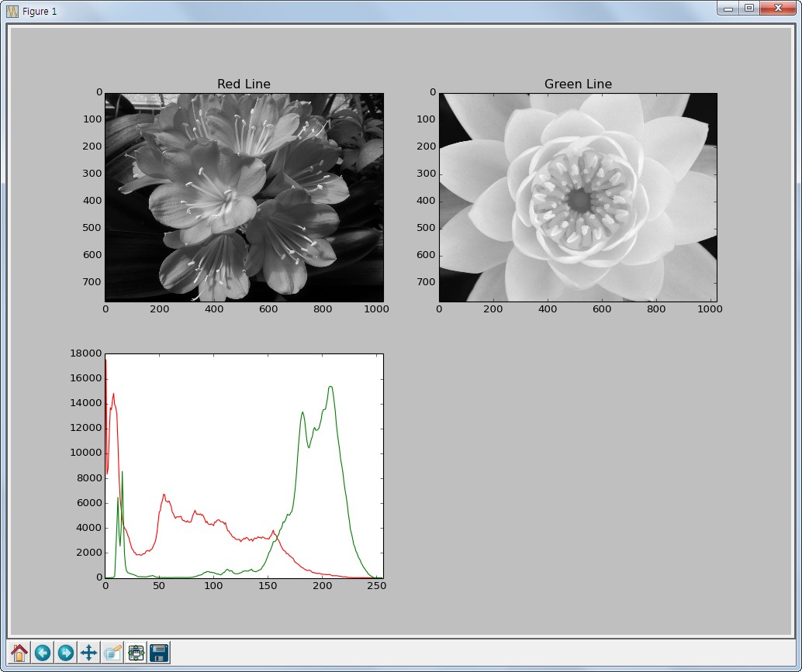802x672 pixels.
Task: Maximize the Figure 1 window
Action: tap(749, 8)
